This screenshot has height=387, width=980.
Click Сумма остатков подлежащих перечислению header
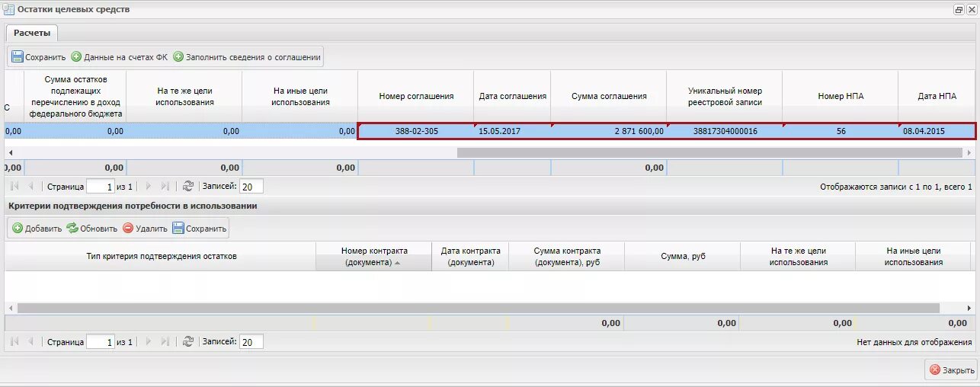[75, 96]
